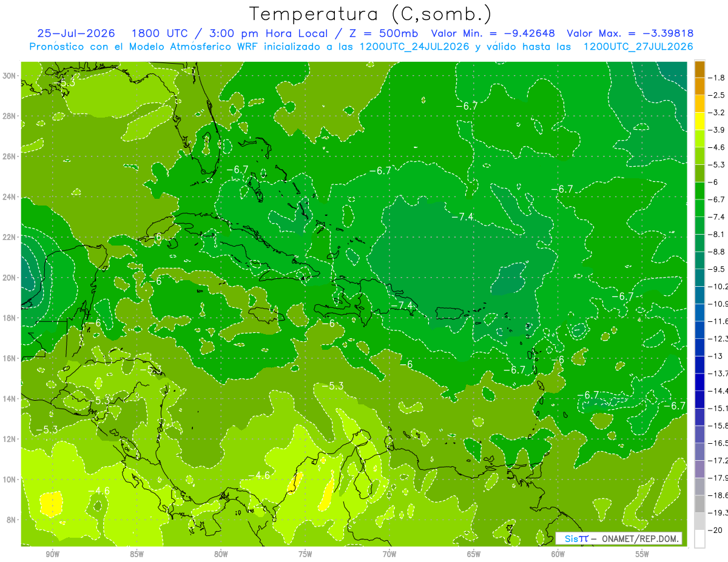Viewport: 728px width, 562px height.
Task: Click the 90W longitude axis label
Action: click(52, 554)
